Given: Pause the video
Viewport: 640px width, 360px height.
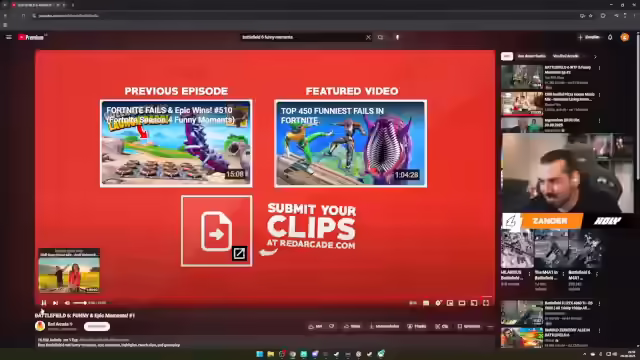Looking at the screenshot, I should pyautogui.click(x=44, y=303).
